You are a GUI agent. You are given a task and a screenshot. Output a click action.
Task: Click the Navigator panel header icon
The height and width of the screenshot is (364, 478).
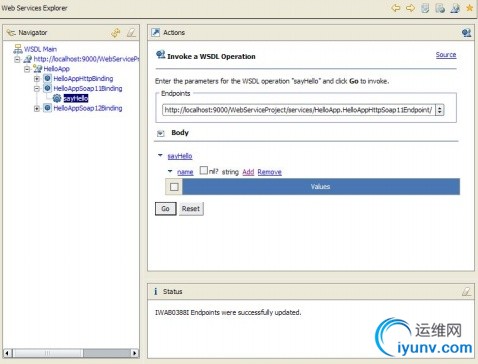pyautogui.click(x=11, y=33)
